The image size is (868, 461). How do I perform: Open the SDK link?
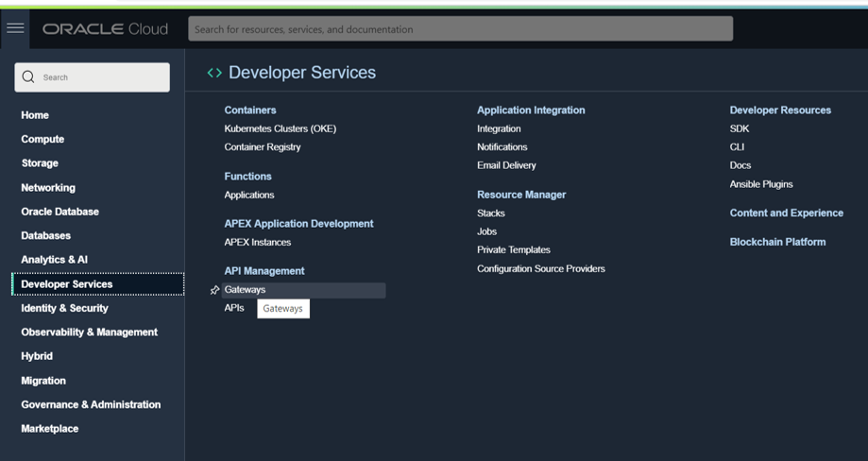pyautogui.click(x=740, y=128)
